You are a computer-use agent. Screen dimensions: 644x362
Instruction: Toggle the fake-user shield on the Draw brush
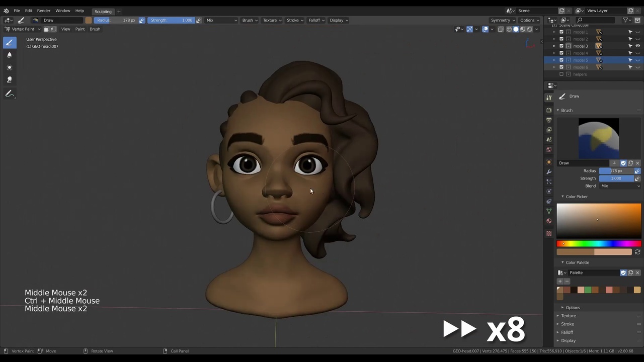click(x=624, y=163)
